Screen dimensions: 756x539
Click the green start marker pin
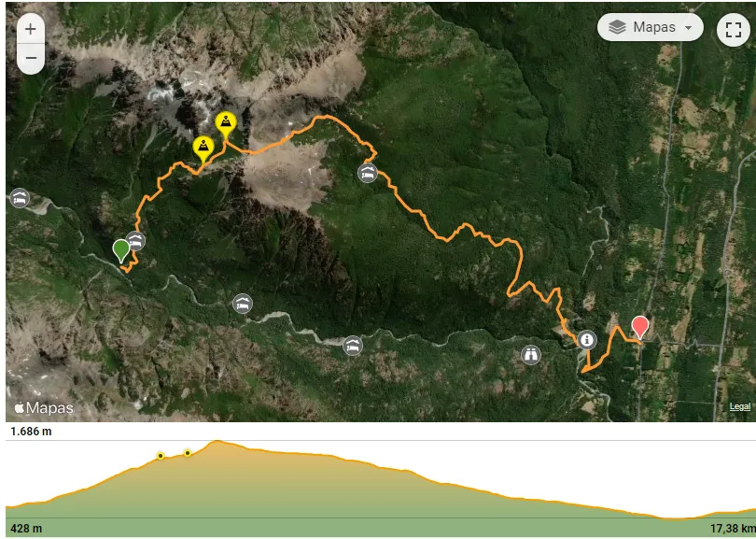click(120, 251)
